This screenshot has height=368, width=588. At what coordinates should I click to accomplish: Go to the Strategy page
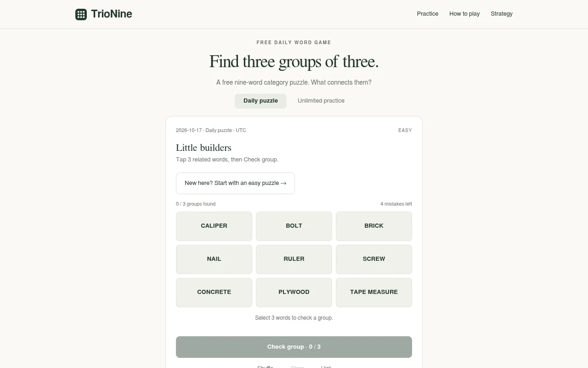point(502,14)
